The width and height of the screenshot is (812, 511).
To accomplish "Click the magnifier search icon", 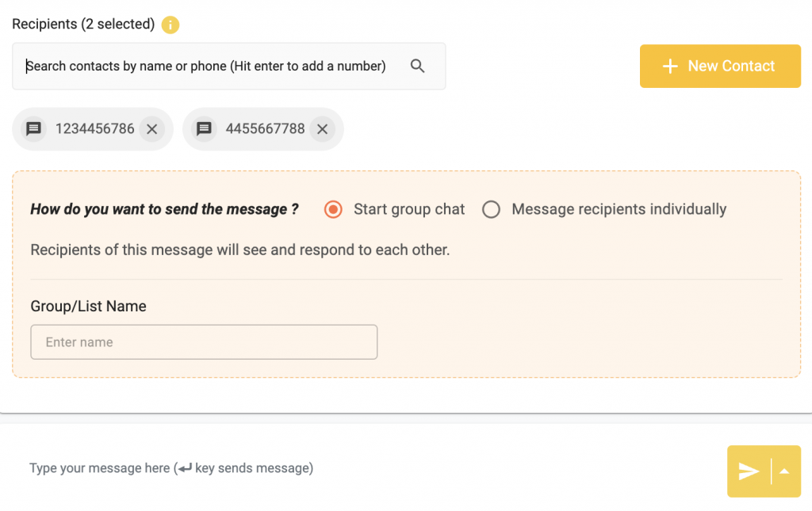I will [x=417, y=67].
